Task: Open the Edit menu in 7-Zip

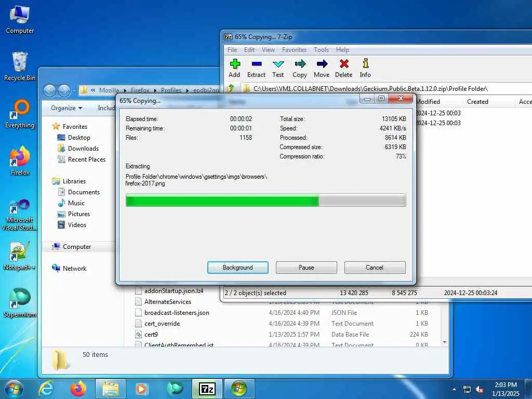Action: [249, 50]
